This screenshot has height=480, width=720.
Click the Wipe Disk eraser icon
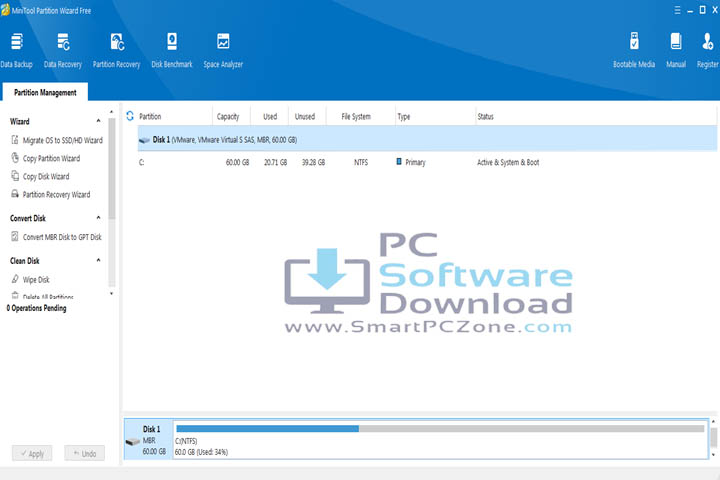(x=15, y=279)
